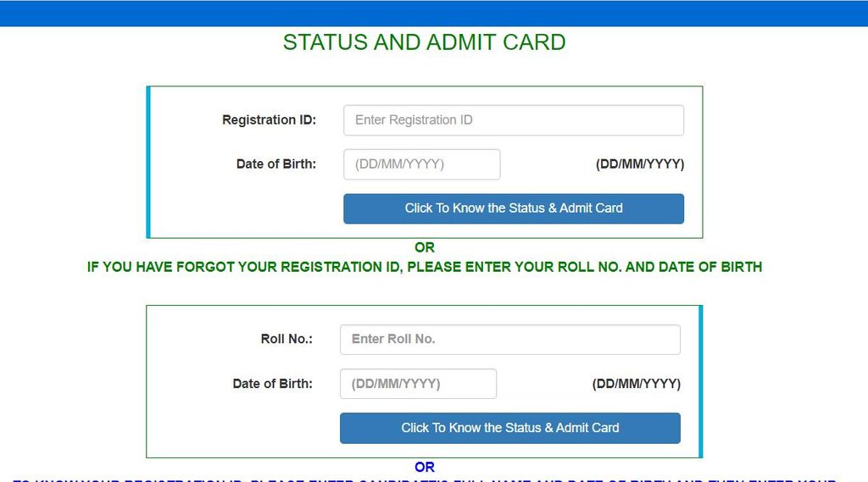The image size is (868, 482).
Task: Click the blue 'OR' separator text
Action: tap(425, 467)
